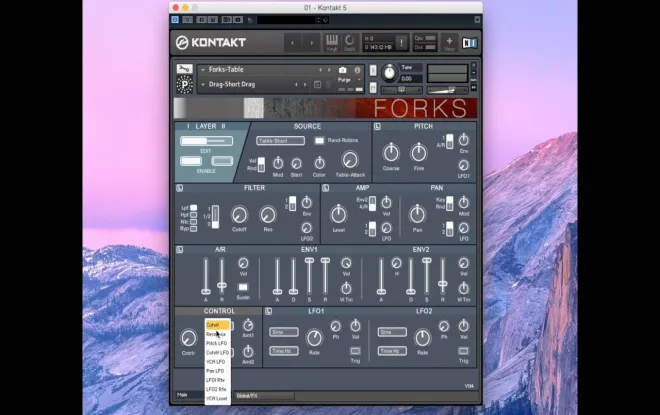660x415 pixels.
Task: Select the Ntc filter type
Action: click(x=193, y=222)
